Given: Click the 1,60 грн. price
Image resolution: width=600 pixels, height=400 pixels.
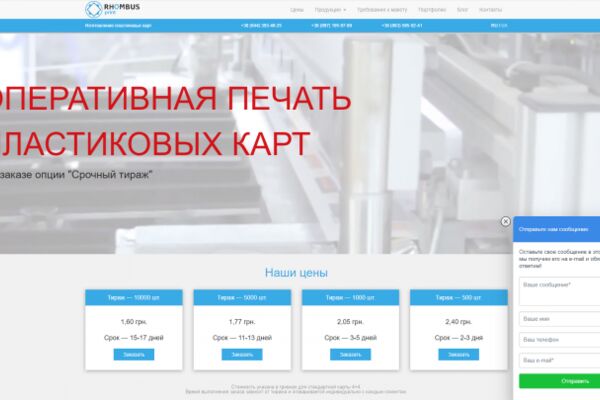Looking at the screenshot, I should click(134, 322).
